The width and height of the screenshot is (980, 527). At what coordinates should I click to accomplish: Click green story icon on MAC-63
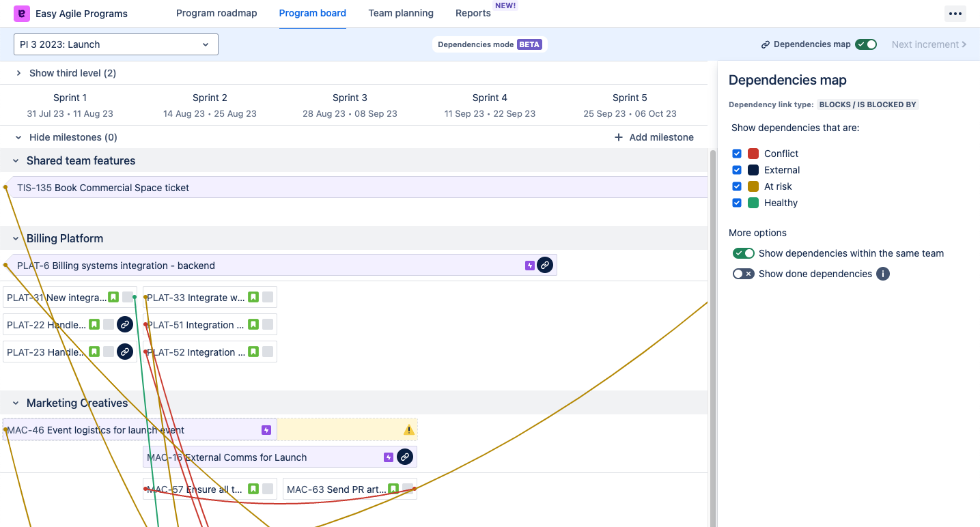393,489
